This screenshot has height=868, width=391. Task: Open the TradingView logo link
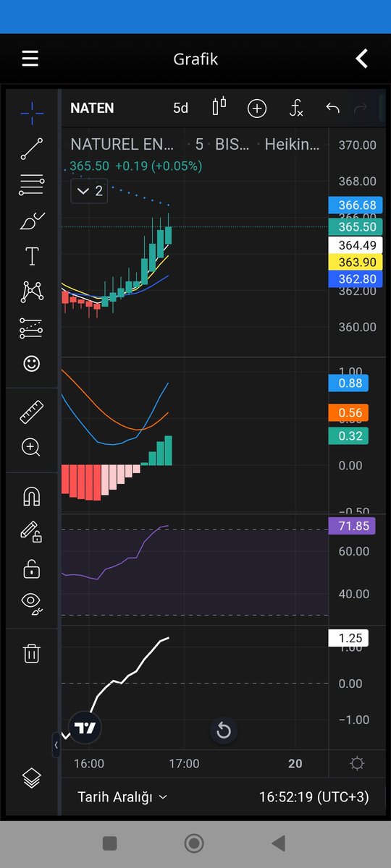click(x=85, y=728)
